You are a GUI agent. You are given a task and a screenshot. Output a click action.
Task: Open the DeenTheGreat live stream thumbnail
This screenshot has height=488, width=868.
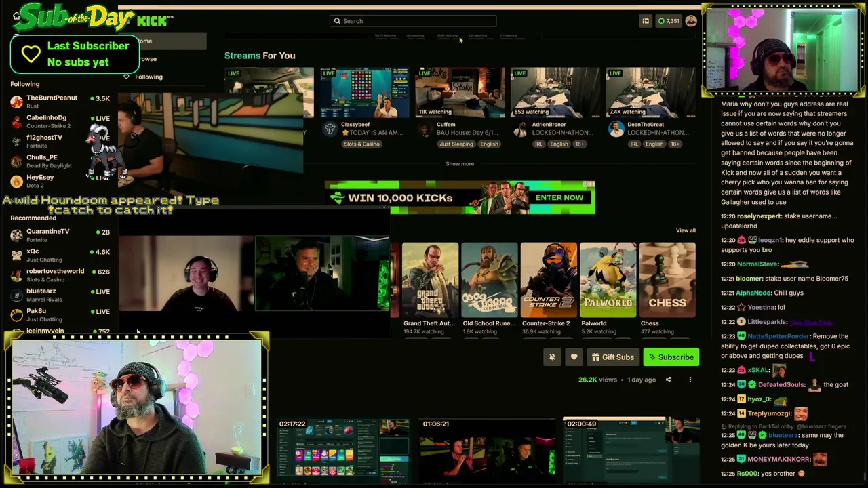click(650, 93)
